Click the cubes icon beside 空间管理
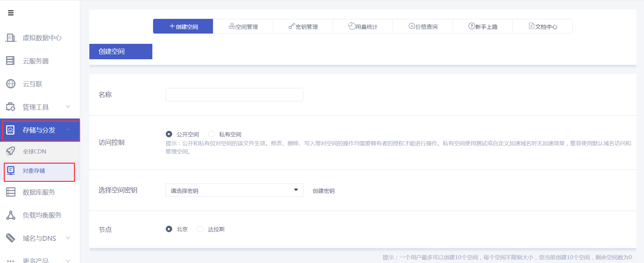Screen dimensions: 644x263 pyautogui.click(x=232, y=26)
